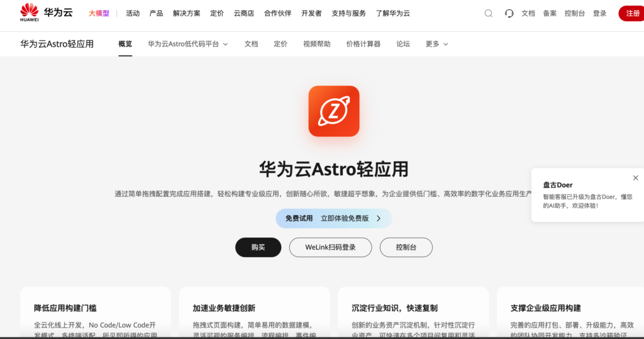Open the top navigation 定价 menu
This screenshot has height=339, width=644.
tap(217, 13)
